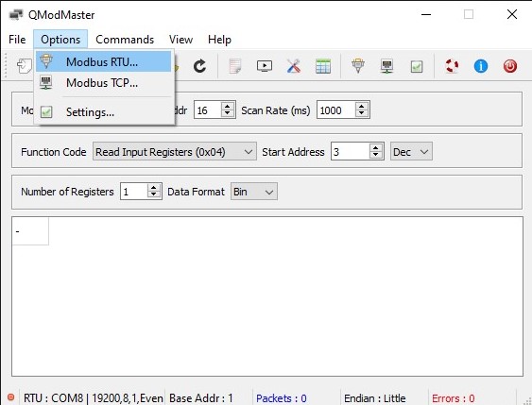532x405 pixels.
Task: Open the Help menu
Action: pyautogui.click(x=219, y=40)
